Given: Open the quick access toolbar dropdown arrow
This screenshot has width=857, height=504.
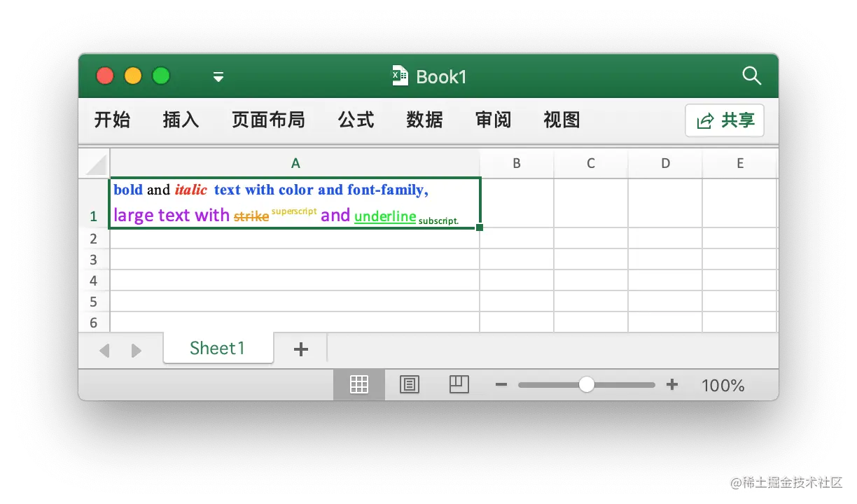Looking at the screenshot, I should 218,76.
